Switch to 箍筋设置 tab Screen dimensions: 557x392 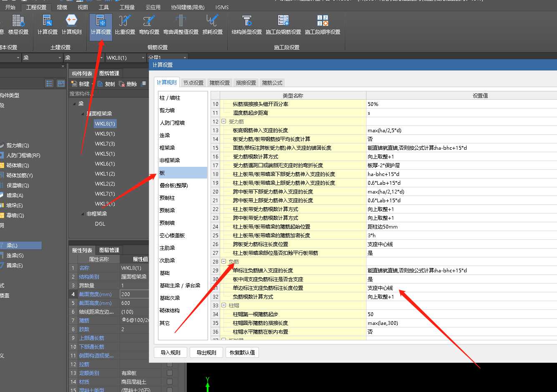point(220,83)
